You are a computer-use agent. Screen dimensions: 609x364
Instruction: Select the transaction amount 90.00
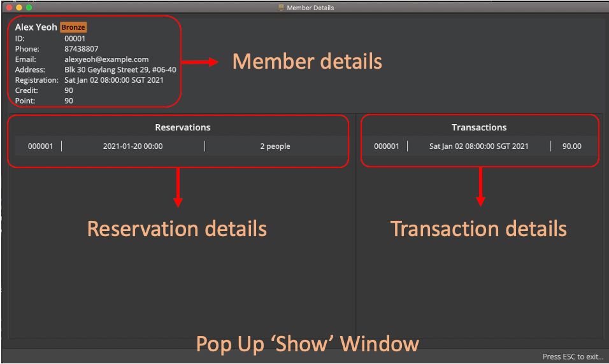pos(571,146)
